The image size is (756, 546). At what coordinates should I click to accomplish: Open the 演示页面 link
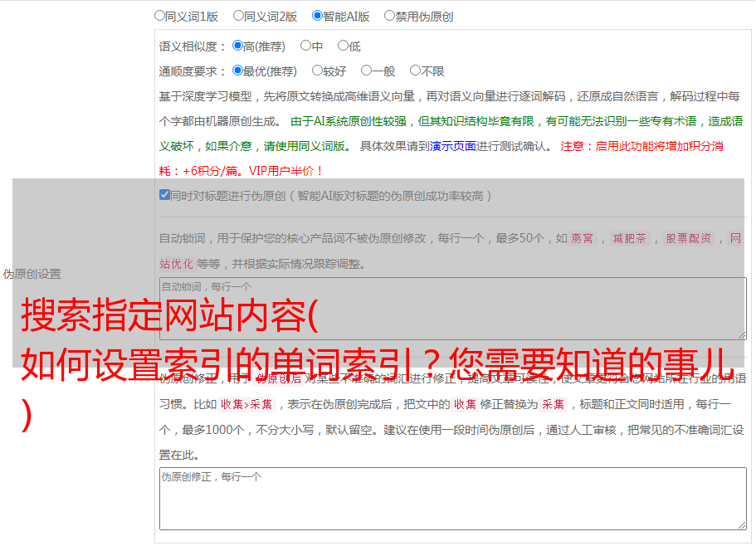[453, 146]
